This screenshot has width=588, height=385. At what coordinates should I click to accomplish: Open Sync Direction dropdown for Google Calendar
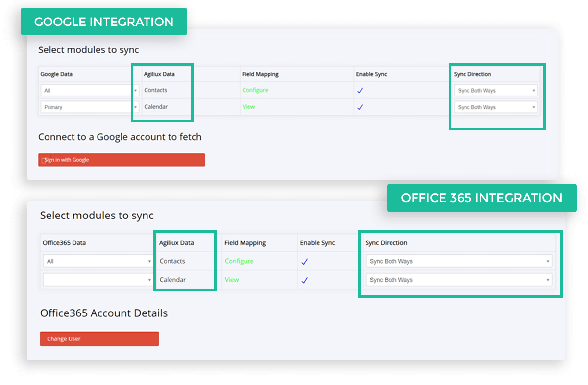tap(495, 107)
